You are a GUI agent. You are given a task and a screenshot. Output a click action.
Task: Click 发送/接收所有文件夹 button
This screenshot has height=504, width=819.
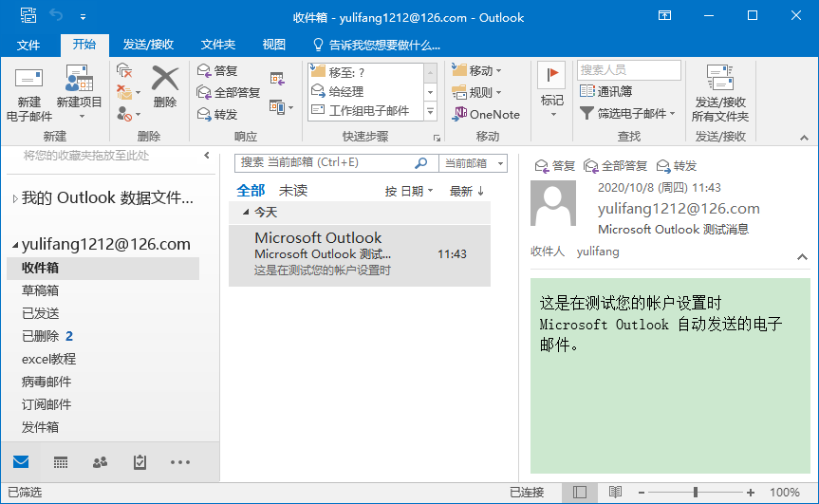719,94
